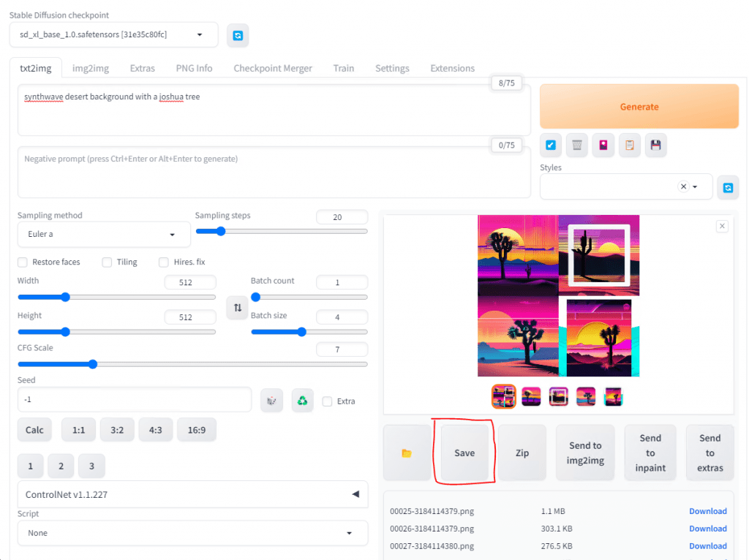This screenshot has height=560, width=749.
Task: Open the Script dropdown
Action: pyautogui.click(x=192, y=533)
